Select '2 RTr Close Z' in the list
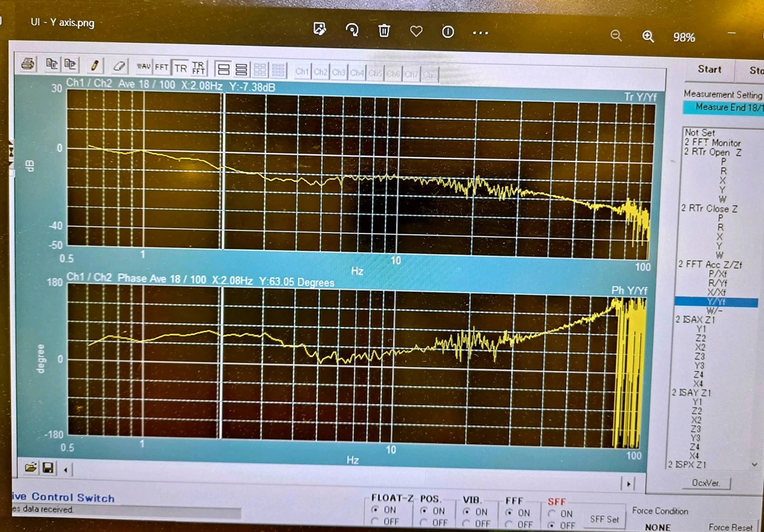The height and width of the screenshot is (532, 764). coord(709,208)
